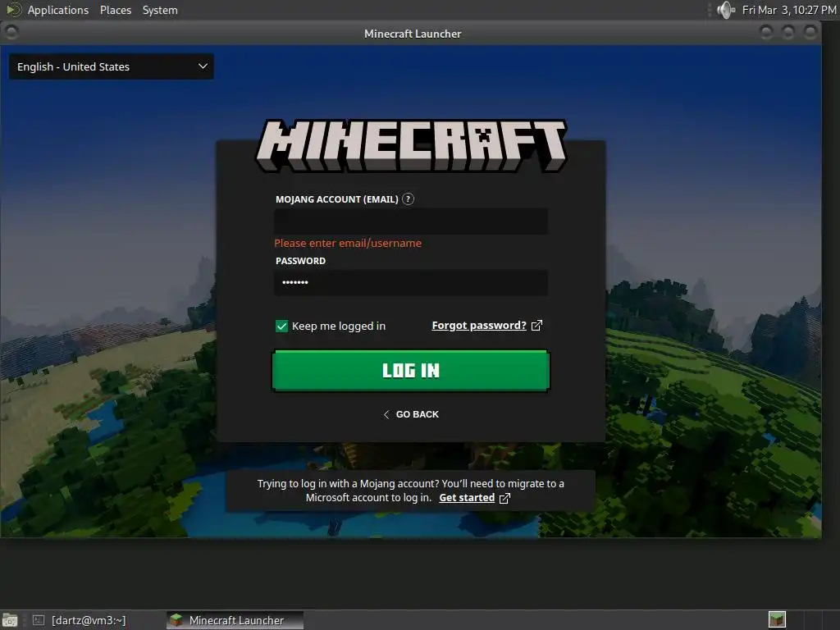This screenshot has width=840, height=630.
Task: Open the System menu
Action: coord(160,10)
